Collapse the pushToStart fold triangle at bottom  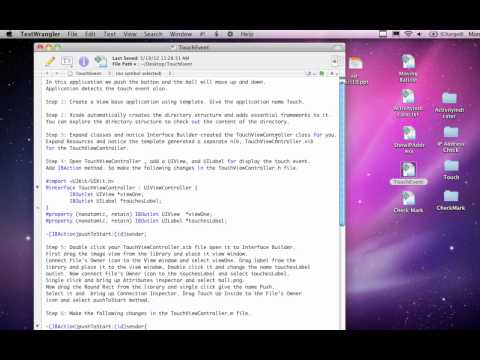pyautogui.click(x=38, y=326)
